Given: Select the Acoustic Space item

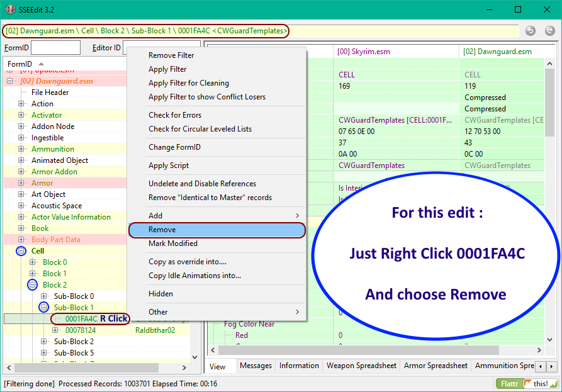Looking at the screenshot, I should (x=57, y=206).
